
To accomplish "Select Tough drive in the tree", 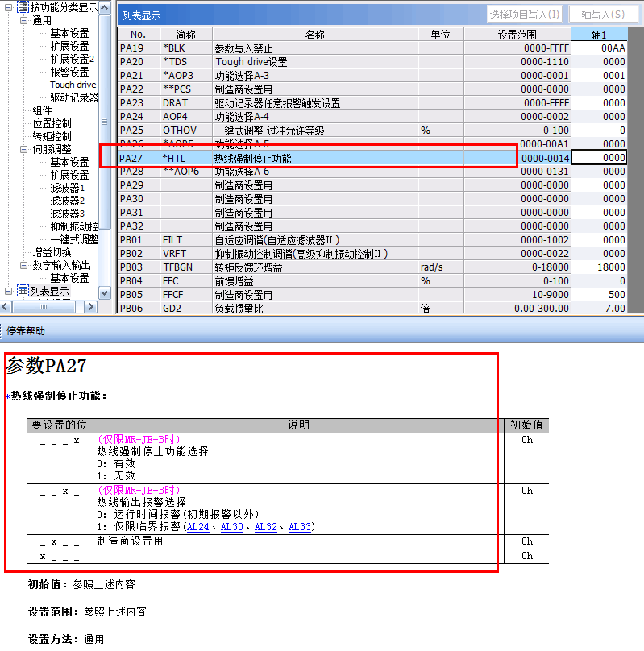I will (73, 85).
